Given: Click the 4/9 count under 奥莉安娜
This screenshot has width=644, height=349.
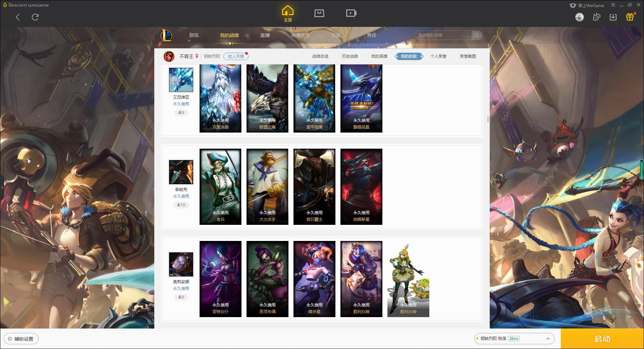Looking at the screenshot, I should click(181, 297).
